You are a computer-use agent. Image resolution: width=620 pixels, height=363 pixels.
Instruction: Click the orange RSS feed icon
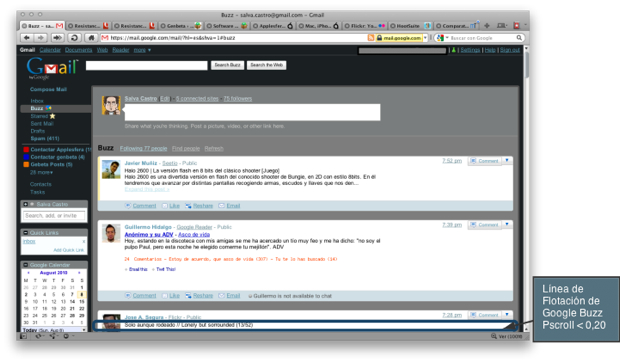click(370, 38)
